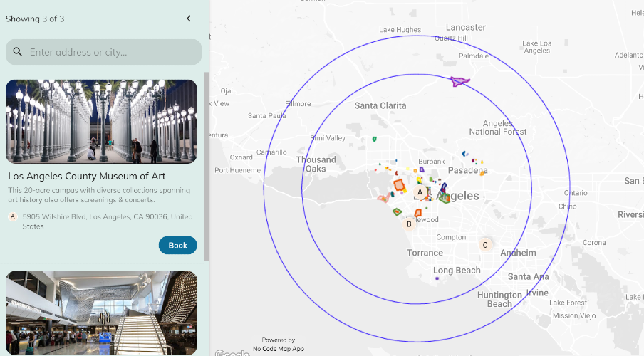Click the green polygon right of Los Angeles label
The image size is (644, 356).
click(444, 199)
